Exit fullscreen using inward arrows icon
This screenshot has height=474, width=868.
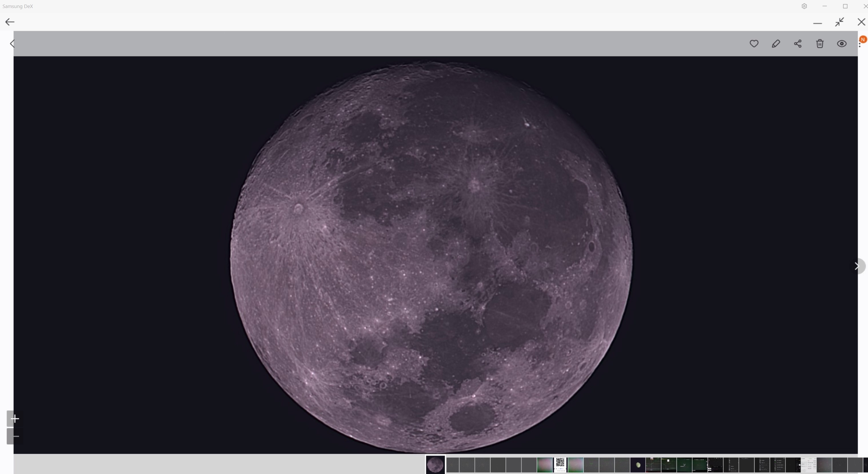tap(839, 22)
